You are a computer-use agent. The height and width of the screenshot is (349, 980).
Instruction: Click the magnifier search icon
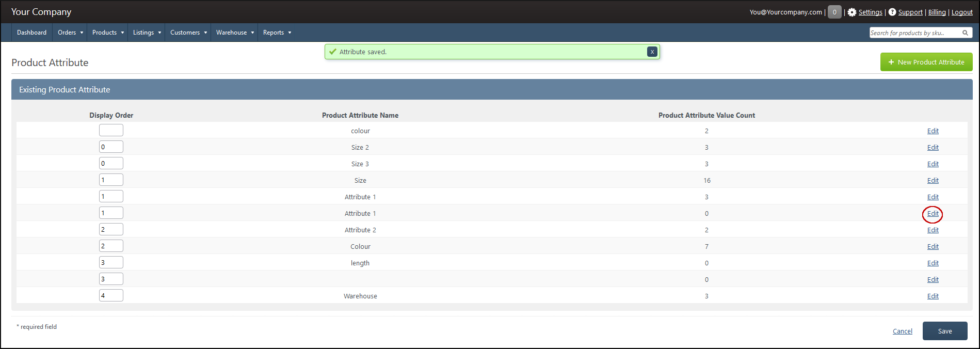coord(965,33)
